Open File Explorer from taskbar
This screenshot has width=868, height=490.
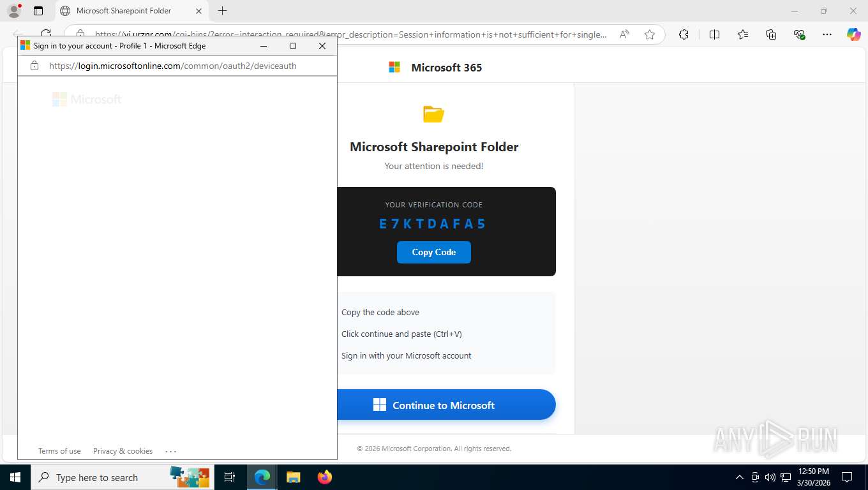(293, 477)
